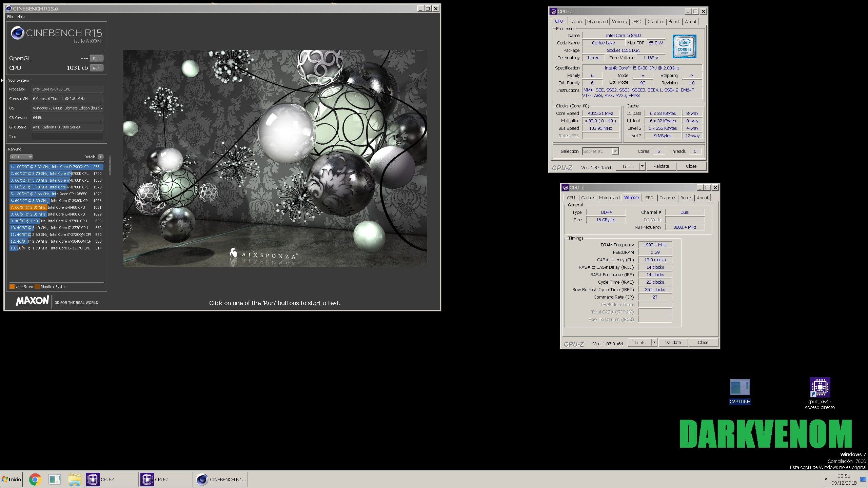
Task: Click the action center flag tray icon
Action: coord(863,479)
